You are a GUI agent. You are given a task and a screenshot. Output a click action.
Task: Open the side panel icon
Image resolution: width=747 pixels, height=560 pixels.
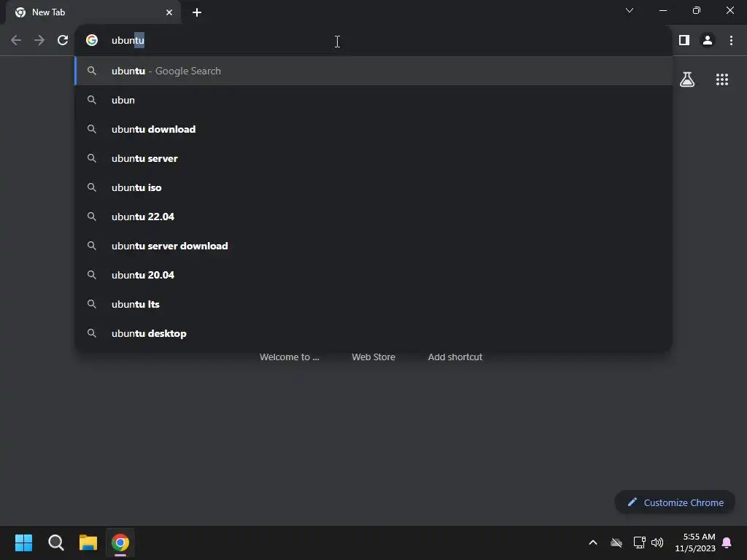(x=684, y=41)
